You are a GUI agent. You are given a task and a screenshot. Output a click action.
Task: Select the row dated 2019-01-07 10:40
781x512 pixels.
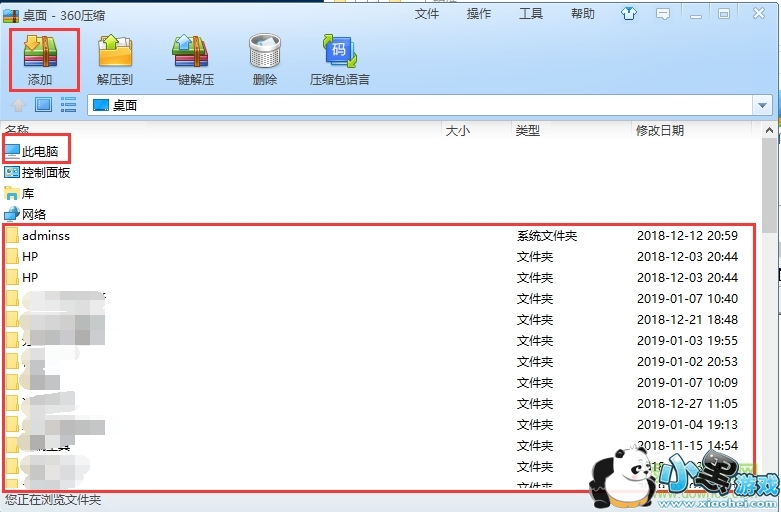380,298
